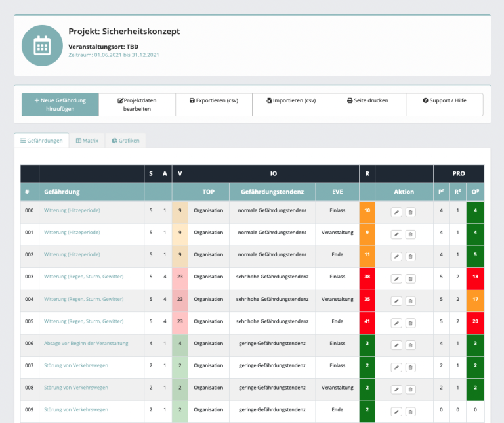Print page using Seite drucken

coord(367,101)
